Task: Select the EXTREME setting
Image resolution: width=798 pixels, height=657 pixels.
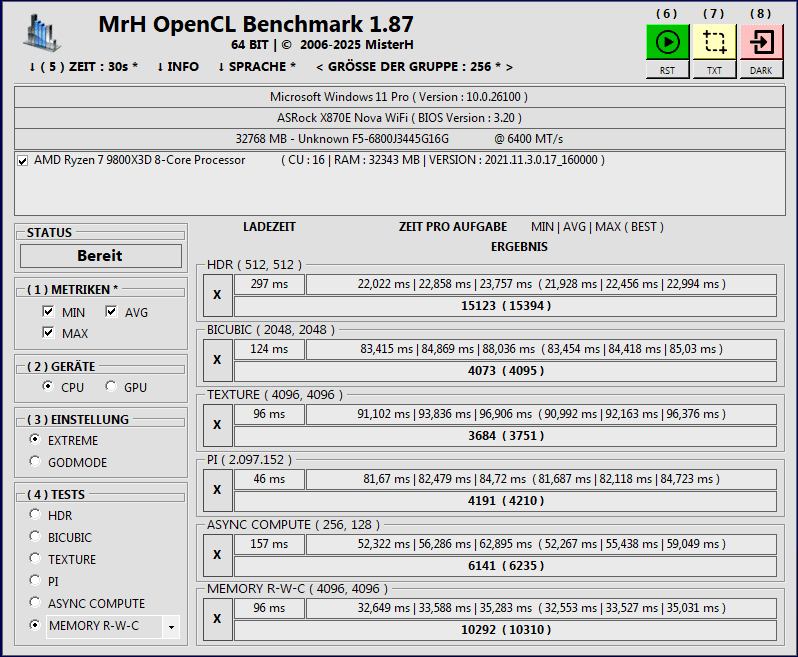Action: click(x=35, y=439)
